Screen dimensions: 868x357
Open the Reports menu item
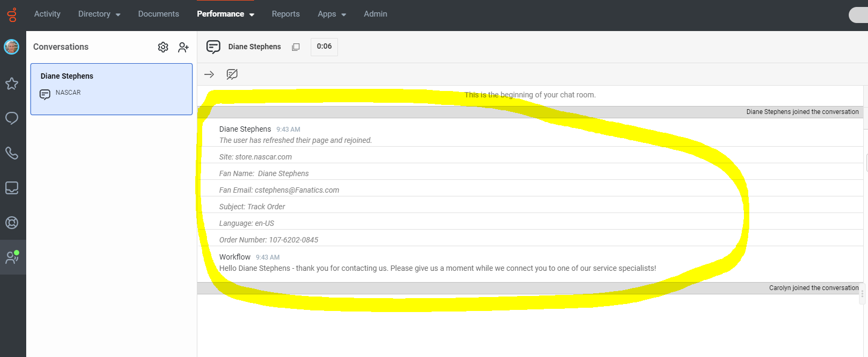(286, 14)
